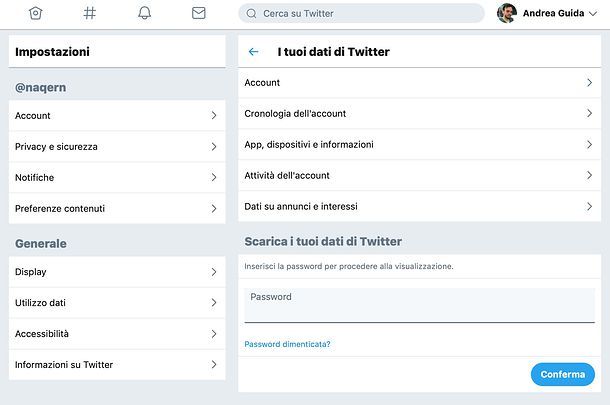Click the Password input field
610x405 pixels.
[419, 305]
